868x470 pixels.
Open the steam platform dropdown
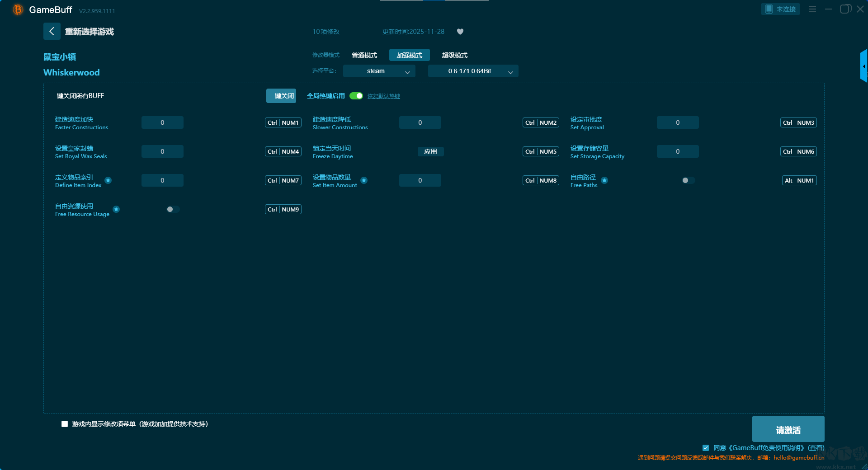[x=379, y=71]
